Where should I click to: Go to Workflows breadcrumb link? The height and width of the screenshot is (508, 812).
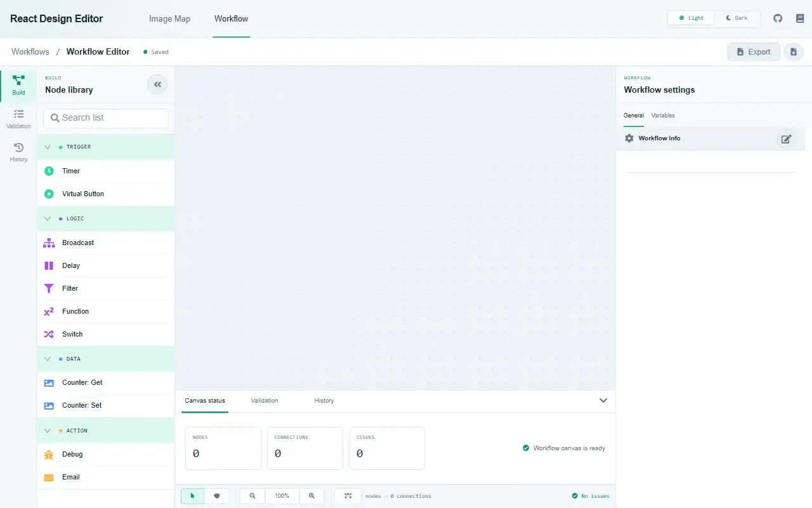coord(30,51)
